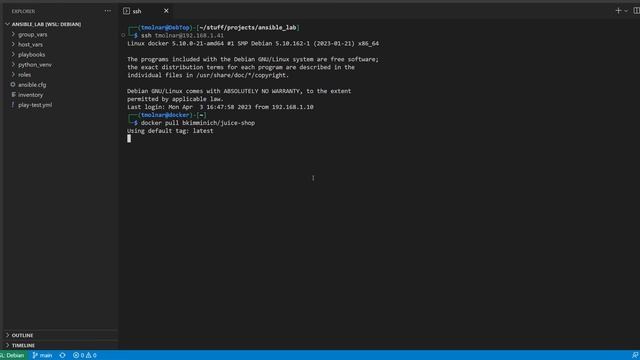
Task: Select the ssh terminal tab
Action: click(x=146, y=11)
